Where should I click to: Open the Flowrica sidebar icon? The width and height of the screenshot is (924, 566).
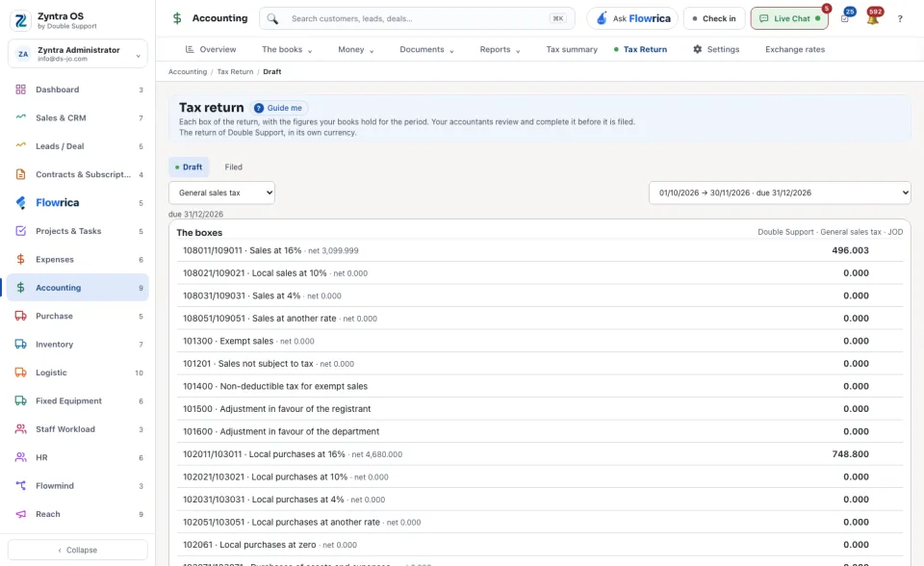(x=20, y=203)
